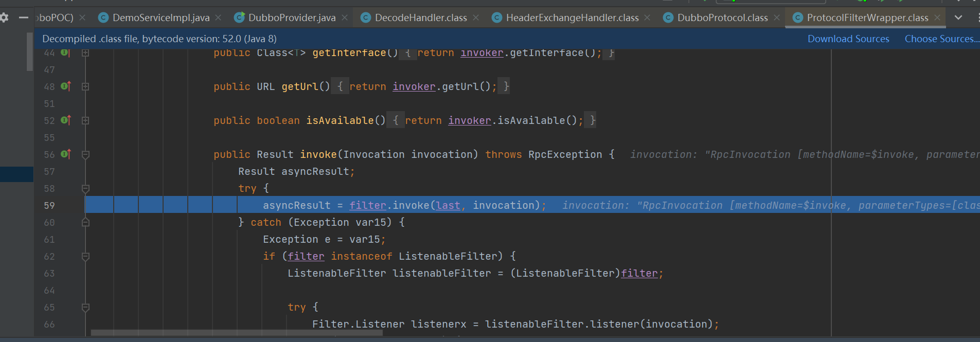This screenshot has width=980, height=342.
Task: Click the decompiled class file banner text
Action: pos(159,39)
